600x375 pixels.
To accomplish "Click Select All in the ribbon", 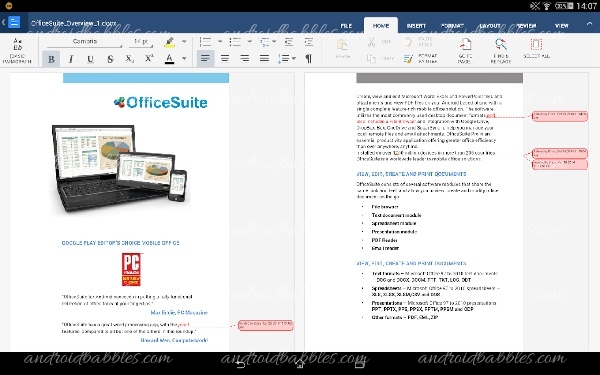I will (536, 49).
